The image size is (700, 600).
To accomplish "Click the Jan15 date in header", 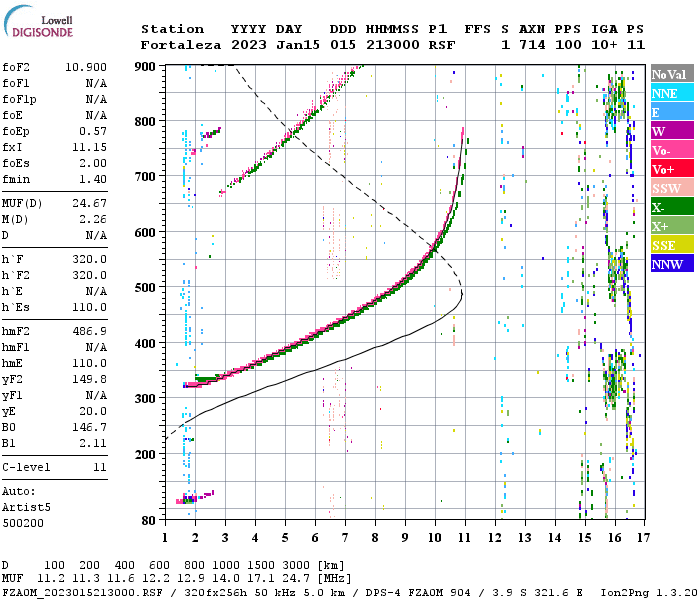I will [x=298, y=45].
